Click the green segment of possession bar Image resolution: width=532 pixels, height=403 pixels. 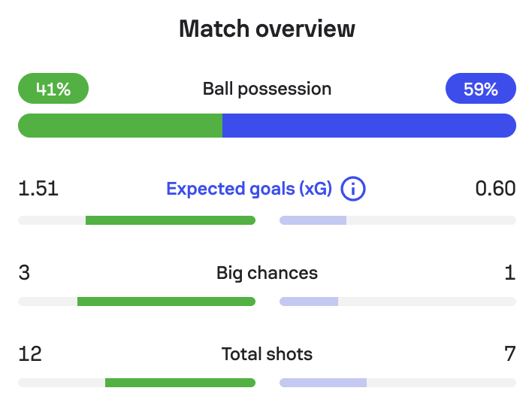click(120, 126)
